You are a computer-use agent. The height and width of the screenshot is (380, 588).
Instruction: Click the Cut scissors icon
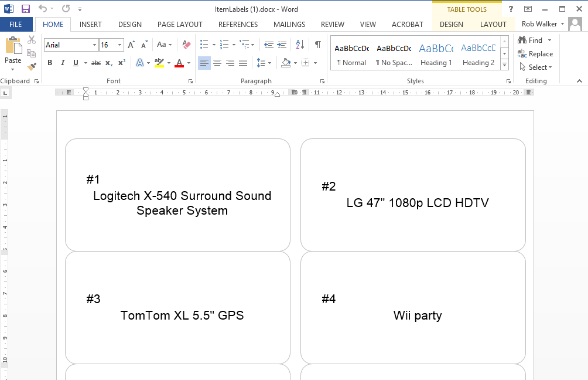32,40
